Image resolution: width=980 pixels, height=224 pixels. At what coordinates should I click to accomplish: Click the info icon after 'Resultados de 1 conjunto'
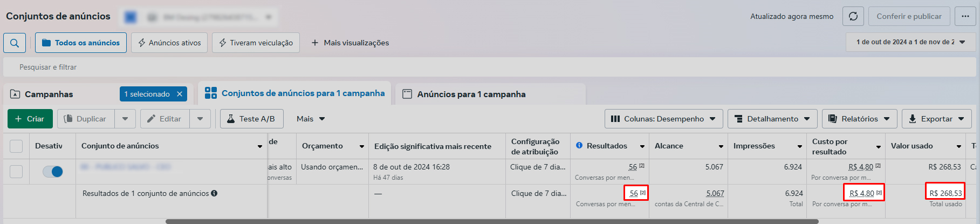tap(214, 193)
